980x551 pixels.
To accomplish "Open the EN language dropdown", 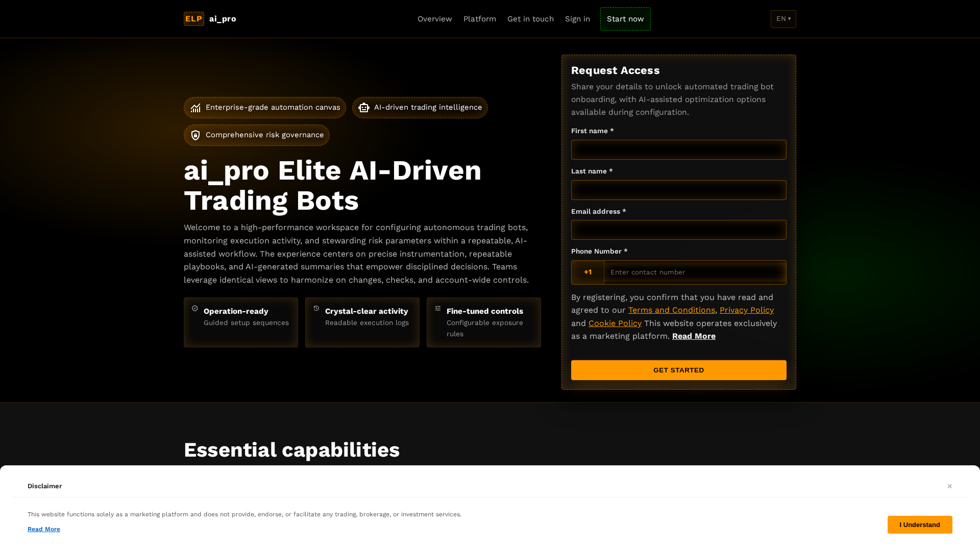I will [x=783, y=19].
